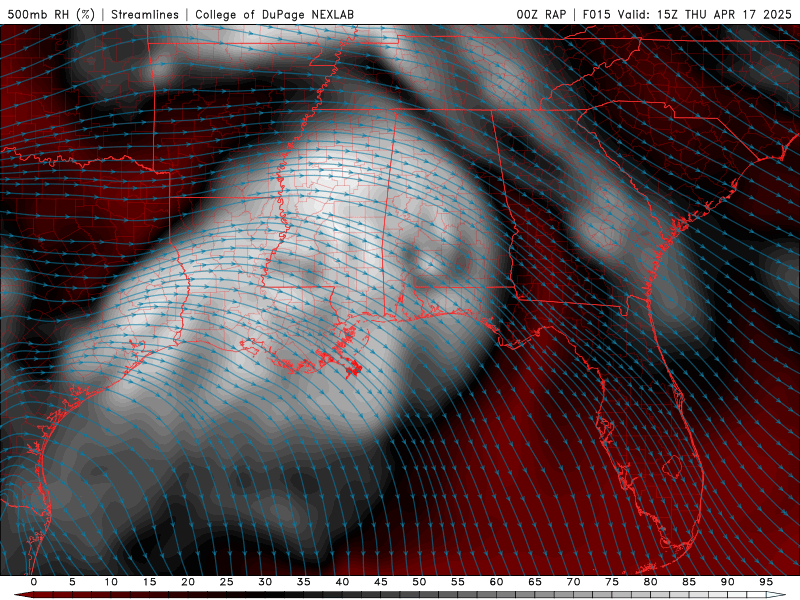Image resolution: width=800 pixels, height=600 pixels.
Task: Click the "500mb RH (%)" title text
Action: [52, 14]
